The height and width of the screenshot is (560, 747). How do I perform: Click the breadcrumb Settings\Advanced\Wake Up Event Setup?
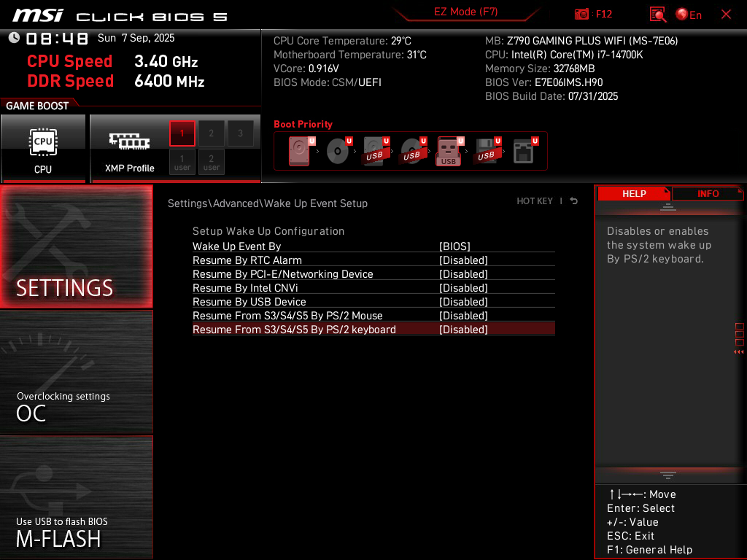pos(267,203)
